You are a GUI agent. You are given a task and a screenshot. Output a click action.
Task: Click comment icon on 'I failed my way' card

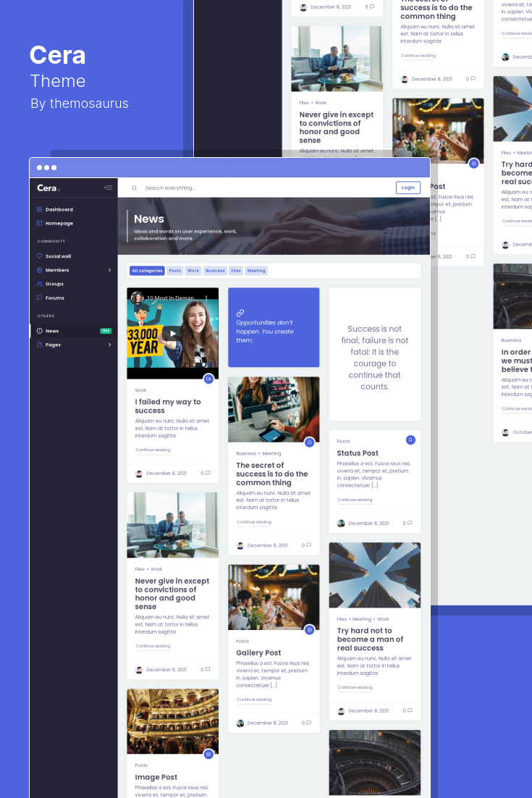coord(208,474)
